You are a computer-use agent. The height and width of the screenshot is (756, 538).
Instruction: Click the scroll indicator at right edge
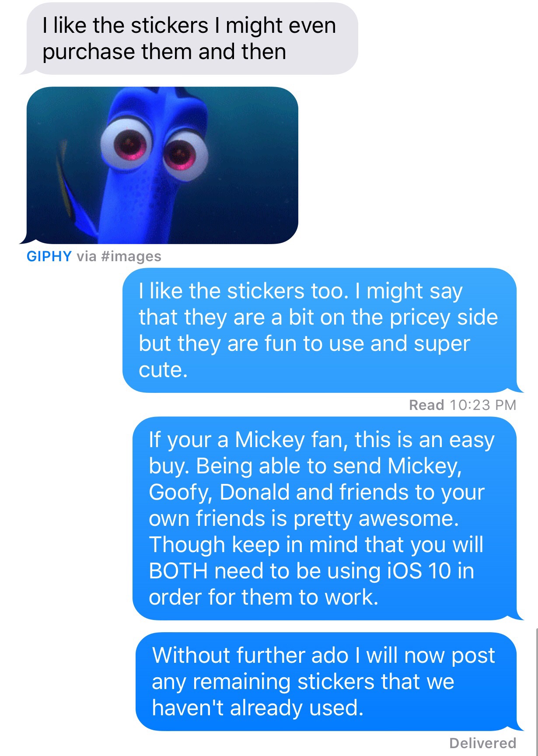click(x=536, y=691)
